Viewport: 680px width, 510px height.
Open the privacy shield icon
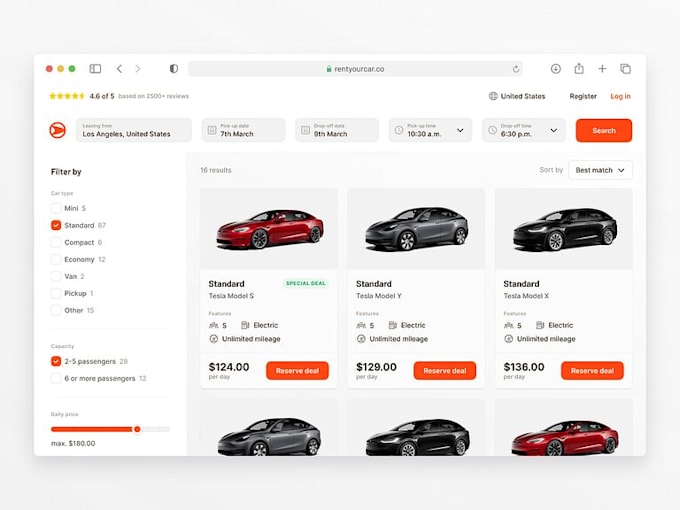(x=173, y=69)
